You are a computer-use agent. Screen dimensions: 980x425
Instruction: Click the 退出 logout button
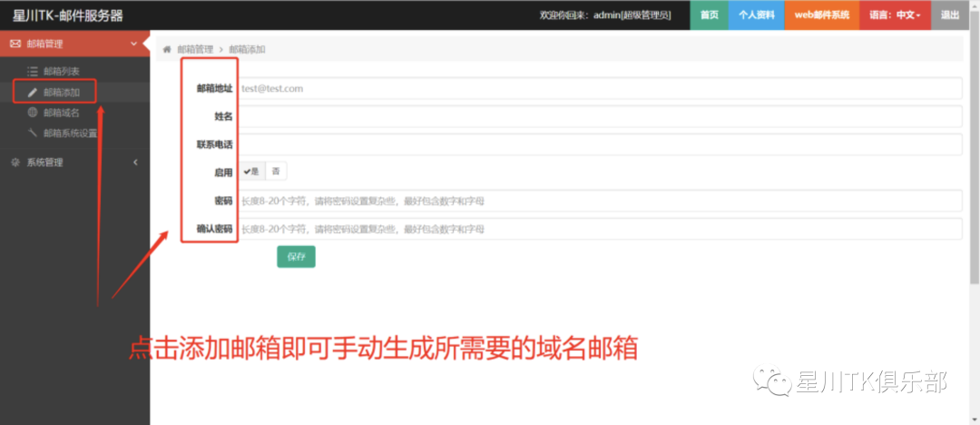[x=950, y=15]
